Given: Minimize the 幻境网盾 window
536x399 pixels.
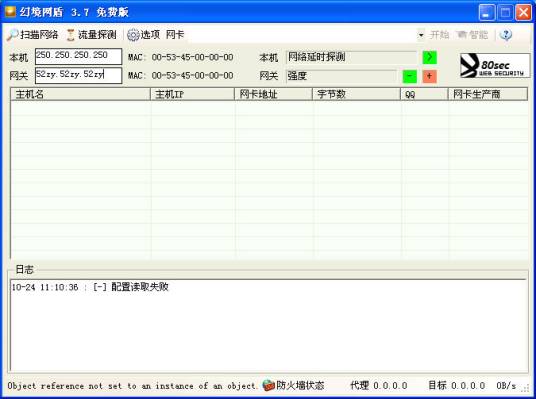Looking at the screenshot, I should (486, 13).
